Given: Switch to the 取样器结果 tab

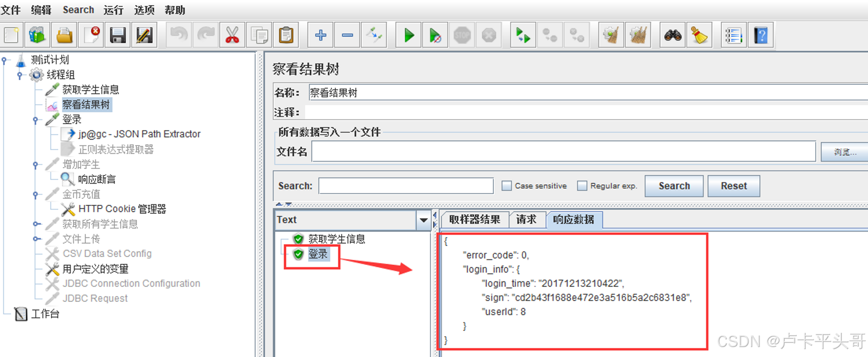Looking at the screenshot, I should pyautogui.click(x=474, y=220).
